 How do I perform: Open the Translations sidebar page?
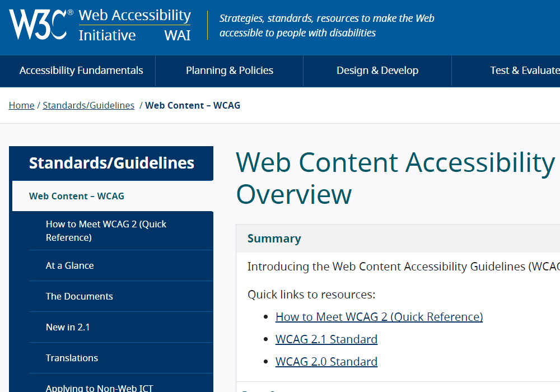click(72, 358)
